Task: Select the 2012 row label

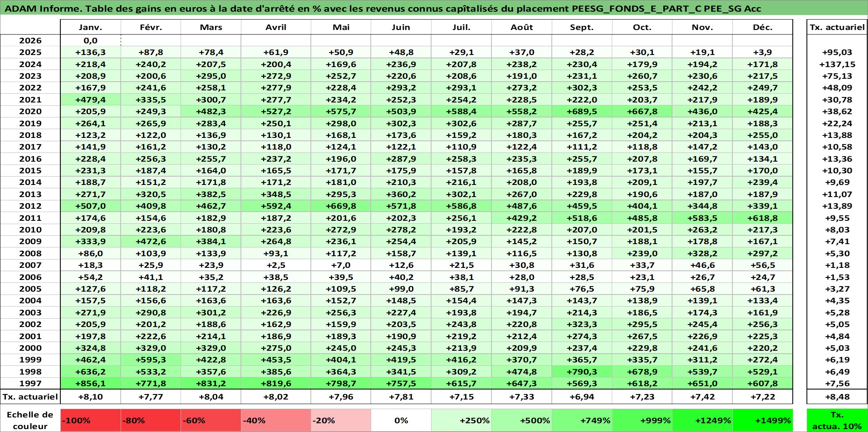Action: pyautogui.click(x=30, y=206)
